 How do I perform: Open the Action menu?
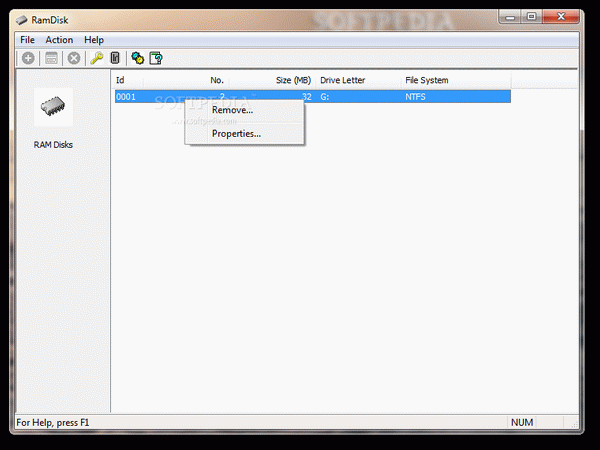59,40
